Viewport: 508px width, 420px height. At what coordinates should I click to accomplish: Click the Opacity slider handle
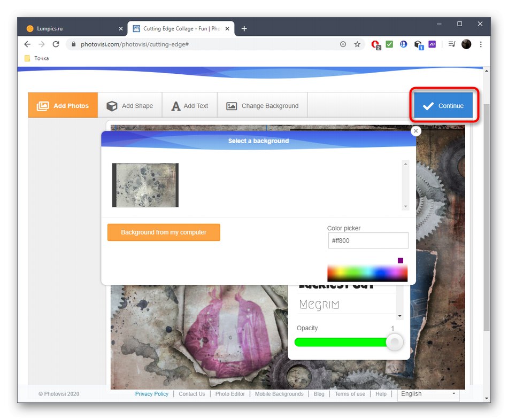tap(395, 342)
